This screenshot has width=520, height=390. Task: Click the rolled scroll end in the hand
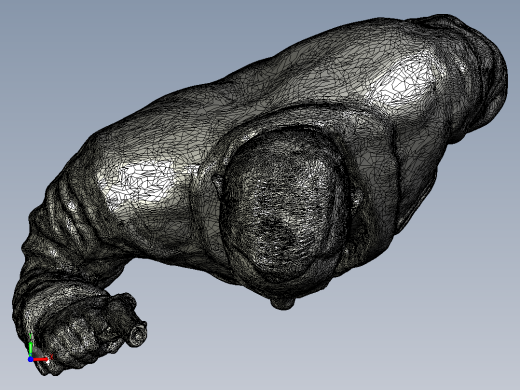pyautogui.click(x=137, y=335)
